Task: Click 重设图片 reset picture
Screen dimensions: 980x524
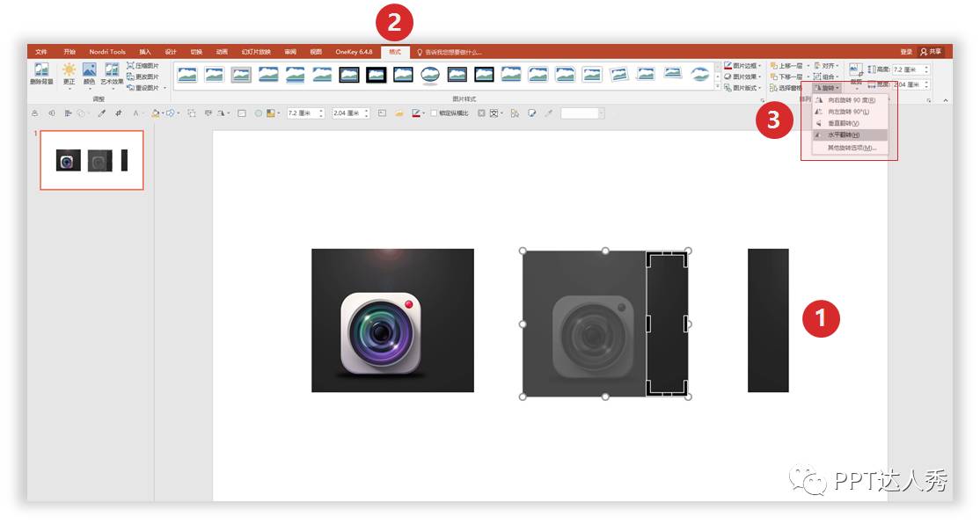Action: point(143,88)
